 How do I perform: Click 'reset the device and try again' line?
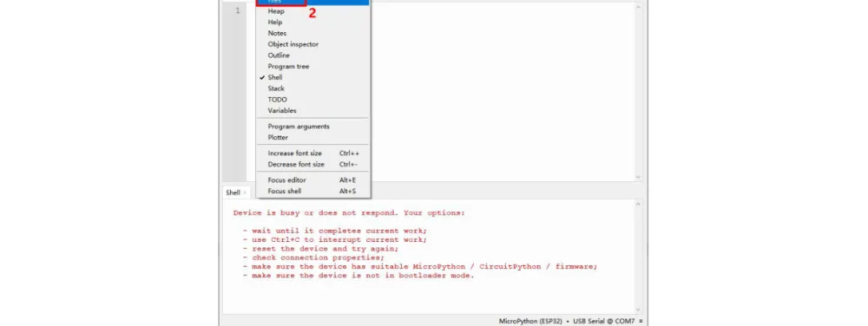click(x=320, y=249)
